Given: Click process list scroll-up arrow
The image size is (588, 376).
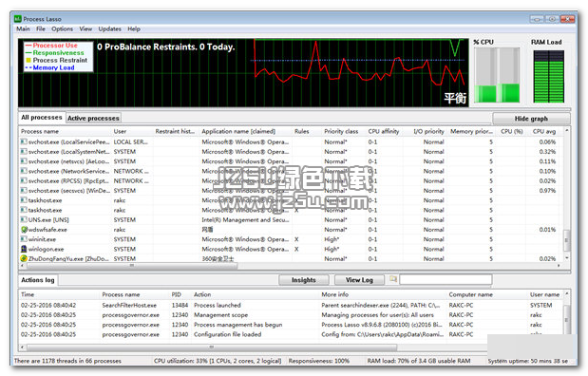Looking at the screenshot, I should tap(566, 130).
